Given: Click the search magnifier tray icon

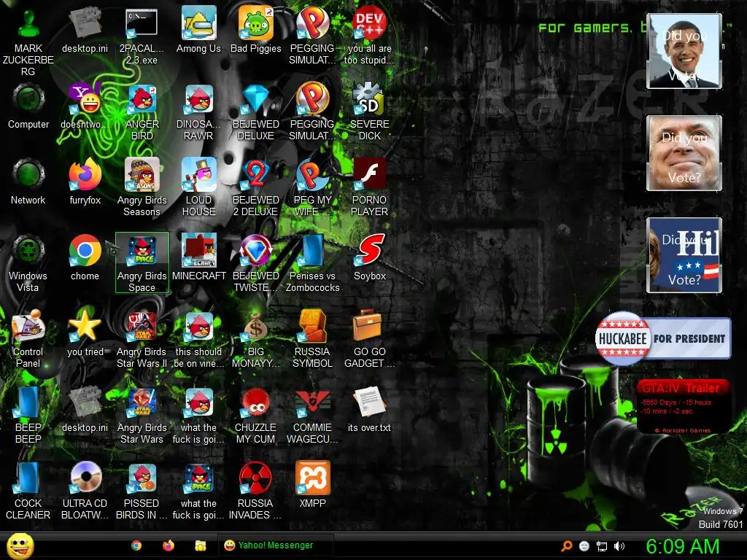Looking at the screenshot, I should [567, 546].
